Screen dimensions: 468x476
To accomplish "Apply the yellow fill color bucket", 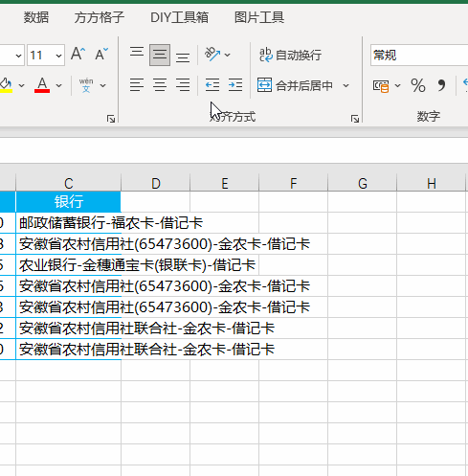I will click(x=6, y=85).
